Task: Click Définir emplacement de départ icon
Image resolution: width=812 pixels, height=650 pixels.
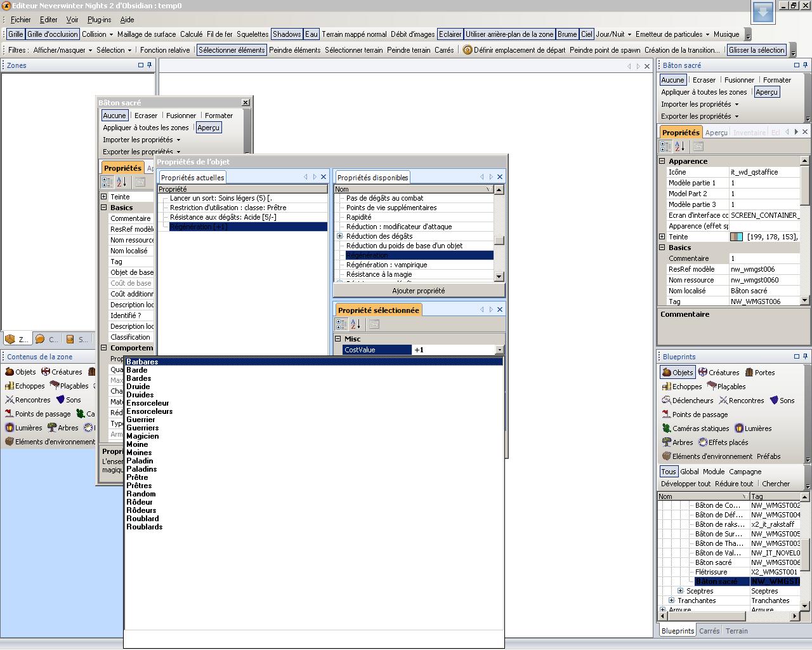Action: (468, 50)
